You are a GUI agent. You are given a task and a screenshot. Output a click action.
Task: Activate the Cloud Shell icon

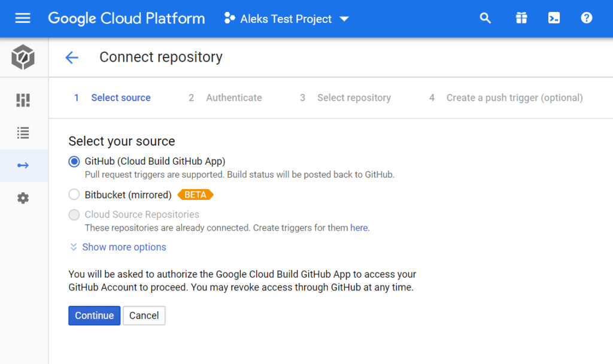coord(554,18)
